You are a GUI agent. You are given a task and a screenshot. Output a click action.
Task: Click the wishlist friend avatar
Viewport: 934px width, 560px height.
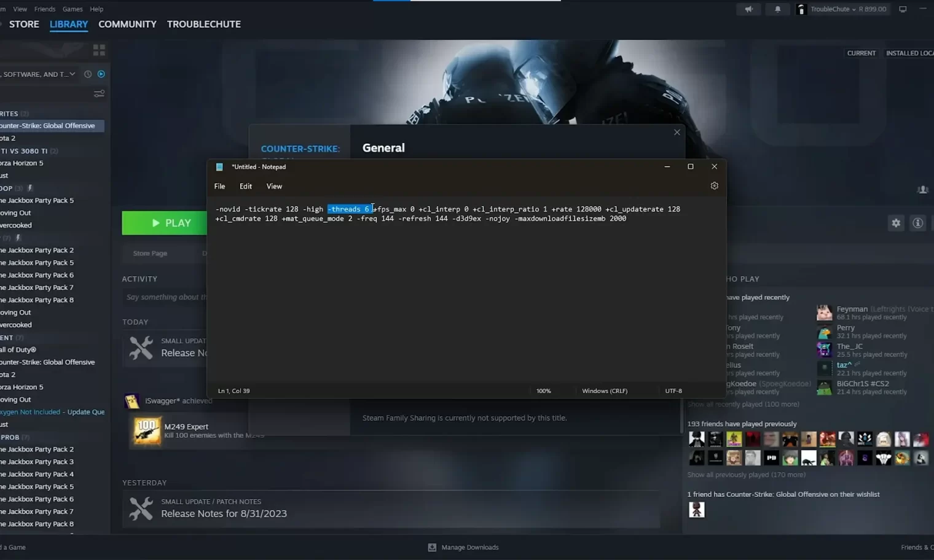(696, 510)
